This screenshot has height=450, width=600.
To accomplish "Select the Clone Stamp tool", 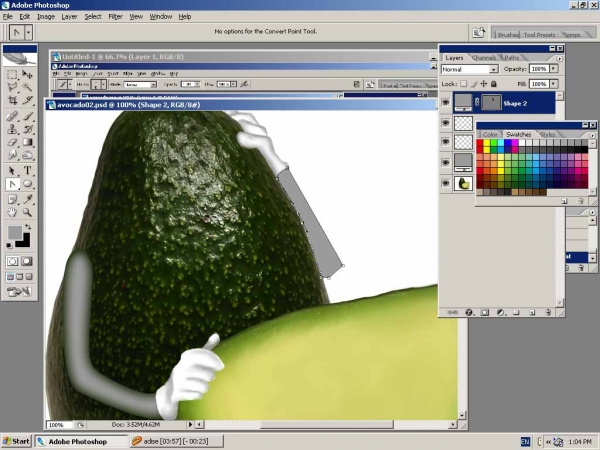I will [x=12, y=129].
